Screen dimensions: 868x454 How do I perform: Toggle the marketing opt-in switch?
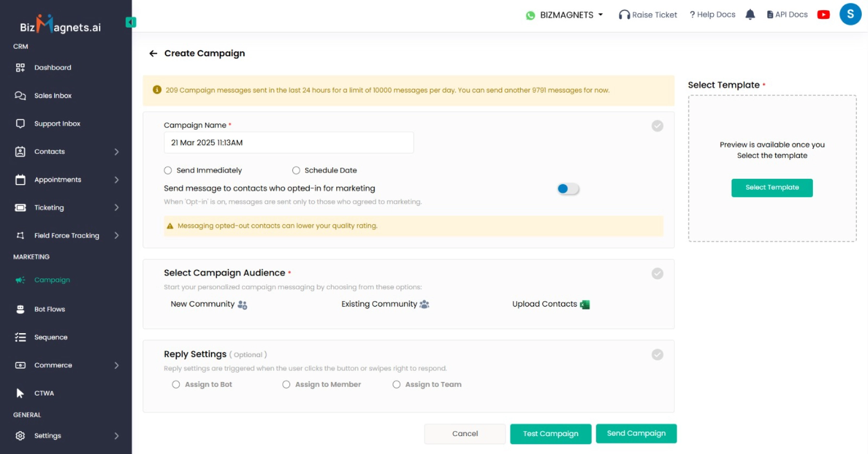(x=568, y=189)
